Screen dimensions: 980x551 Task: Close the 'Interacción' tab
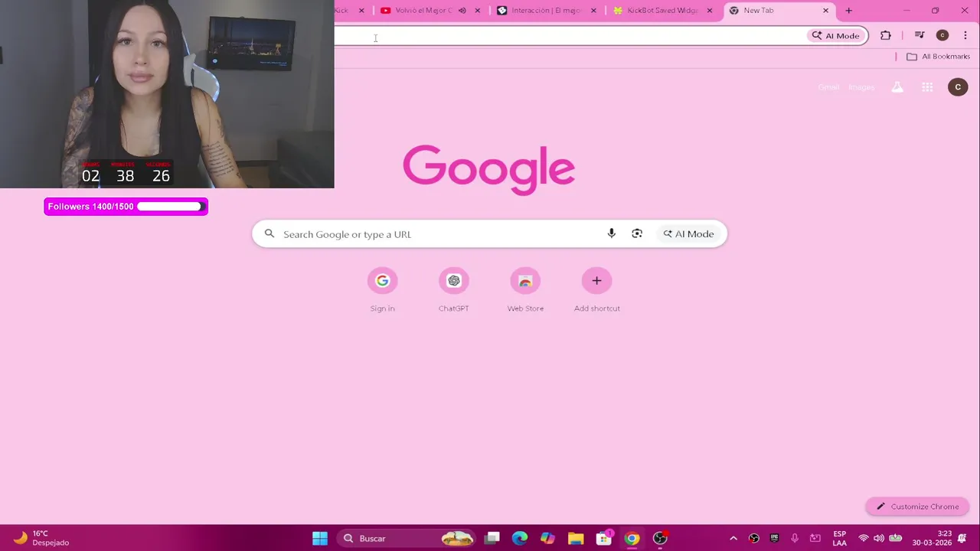[x=593, y=11]
